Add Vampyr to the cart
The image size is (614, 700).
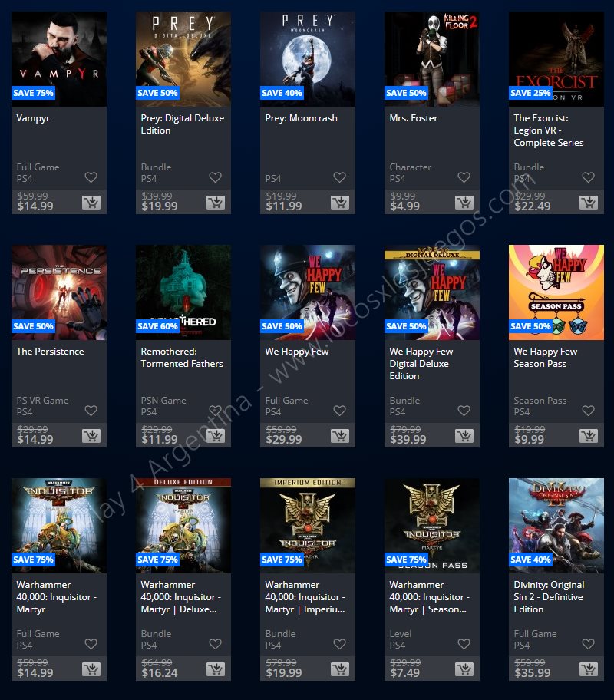(91, 203)
